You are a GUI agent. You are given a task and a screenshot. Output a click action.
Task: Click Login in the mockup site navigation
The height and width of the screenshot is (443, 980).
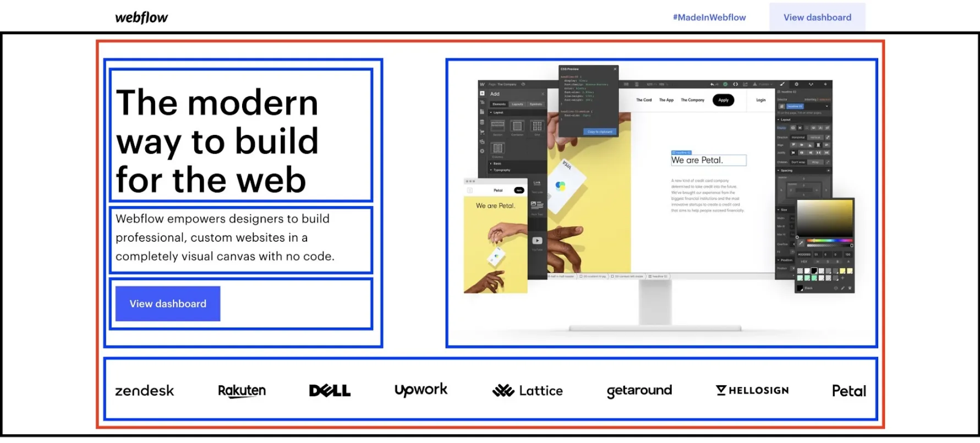click(761, 100)
